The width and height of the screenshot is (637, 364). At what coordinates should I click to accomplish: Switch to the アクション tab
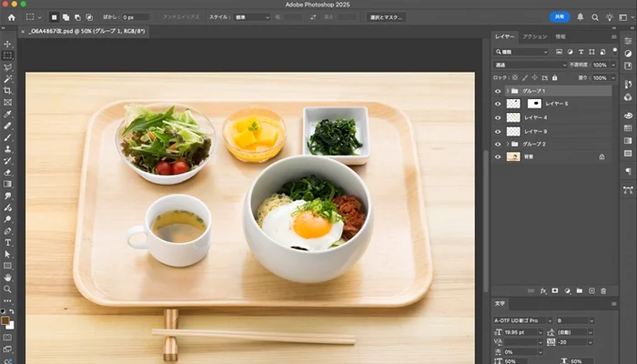tap(535, 36)
